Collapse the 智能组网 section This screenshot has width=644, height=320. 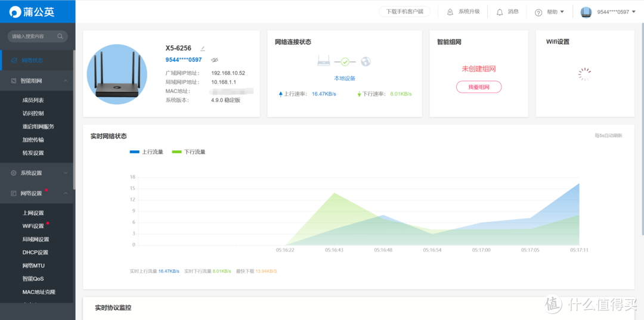coord(66,81)
